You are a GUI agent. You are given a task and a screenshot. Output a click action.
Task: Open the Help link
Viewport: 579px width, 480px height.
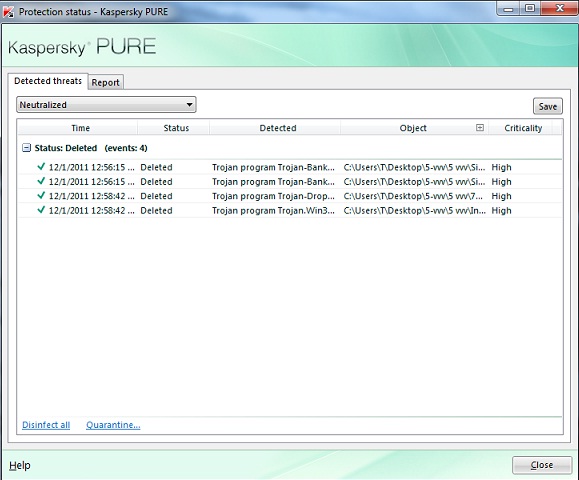click(20, 465)
